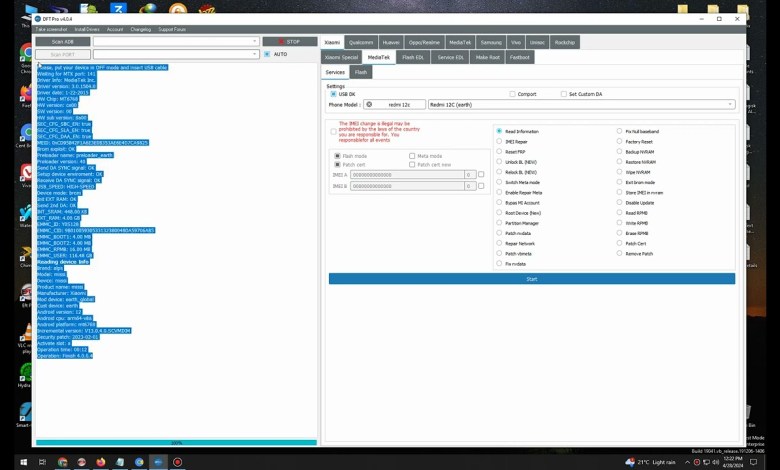Select the Remove Patch option
The height and width of the screenshot is (470, 780).
tap(619, 254)
